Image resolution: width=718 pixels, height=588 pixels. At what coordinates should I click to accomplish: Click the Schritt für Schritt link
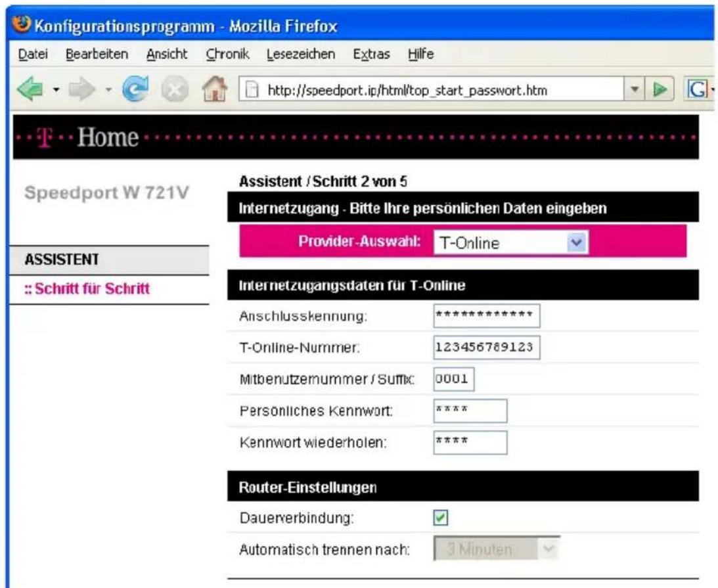tap(87, 288)
